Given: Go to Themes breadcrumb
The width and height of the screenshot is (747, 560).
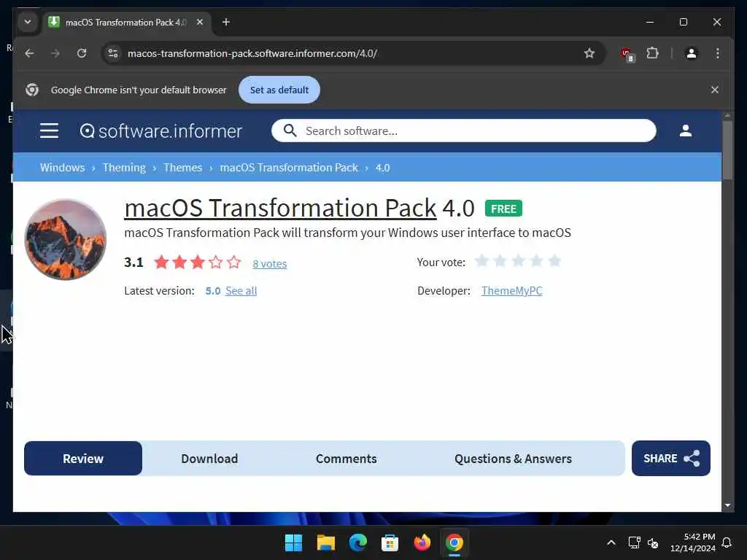Looking at the screenshot, I should pyautogui.click(x=183, y=168).
